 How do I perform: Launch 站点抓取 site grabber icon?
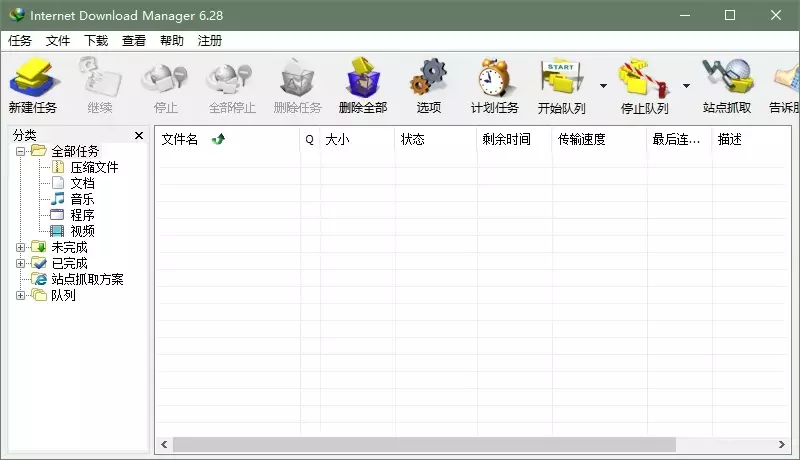pos(728,77)
